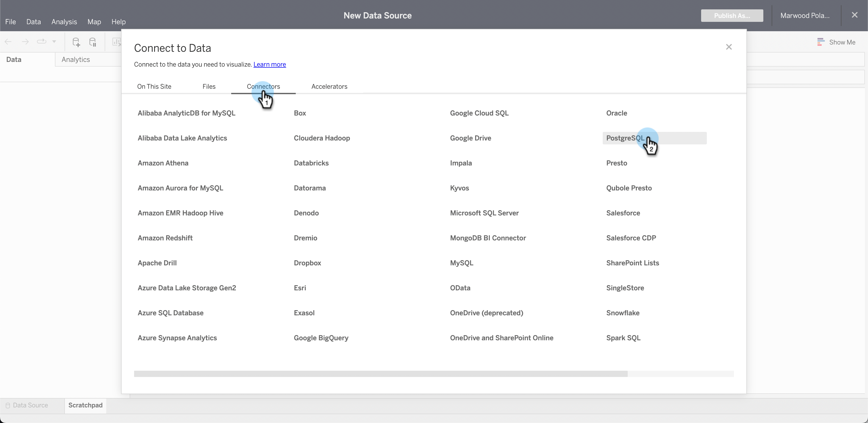The width and height of the screenshot is (868, 423).
Task: Choose the Esri connector
Action: 300,288
